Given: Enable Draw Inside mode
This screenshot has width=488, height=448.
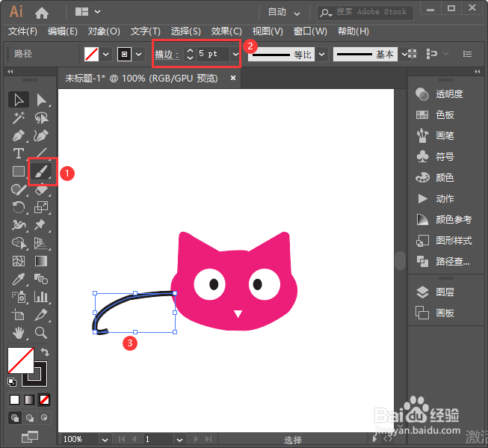Looking at the screenshot, I should click(44, 418).
